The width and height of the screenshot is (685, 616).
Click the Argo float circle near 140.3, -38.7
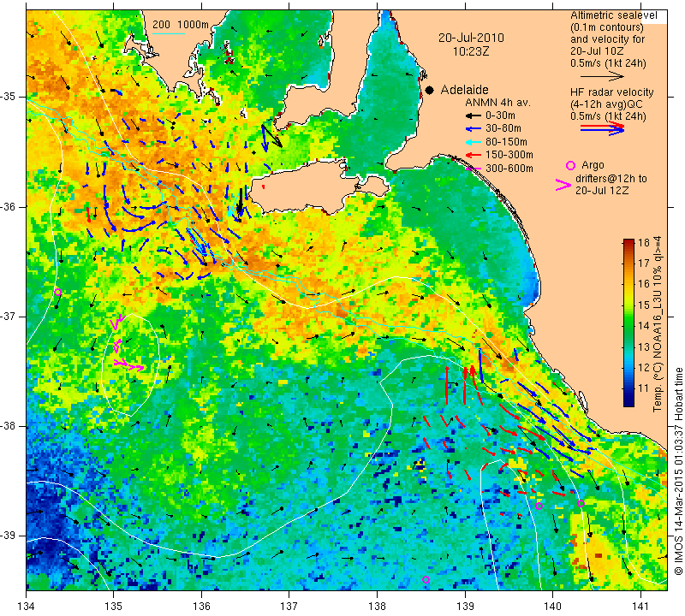(581, 503)
